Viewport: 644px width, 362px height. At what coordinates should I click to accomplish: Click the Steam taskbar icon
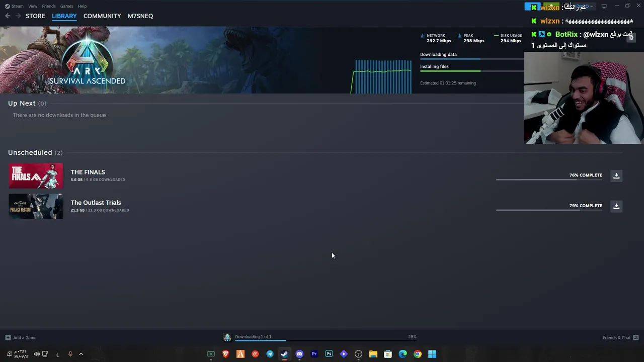[x=284, y=354]
